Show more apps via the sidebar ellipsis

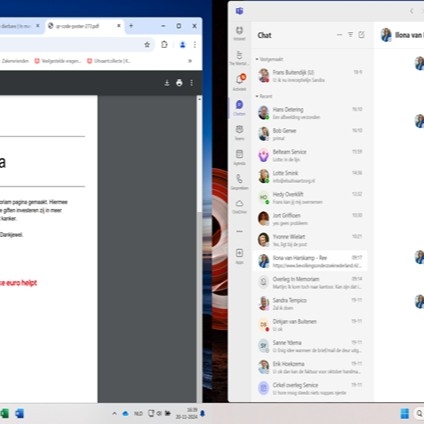tap(239, 231)
